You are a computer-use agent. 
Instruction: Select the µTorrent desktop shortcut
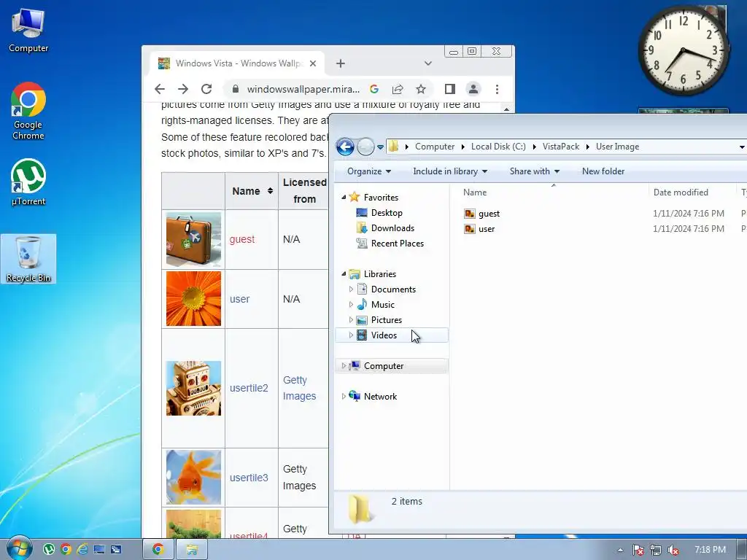[x=28, y=182]
